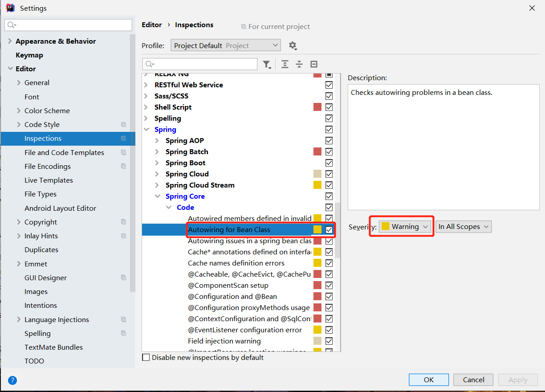This screenshot has height=392, width=545.
Task: Select @EventListener configuration error inspection
Action: pos(245,330)
